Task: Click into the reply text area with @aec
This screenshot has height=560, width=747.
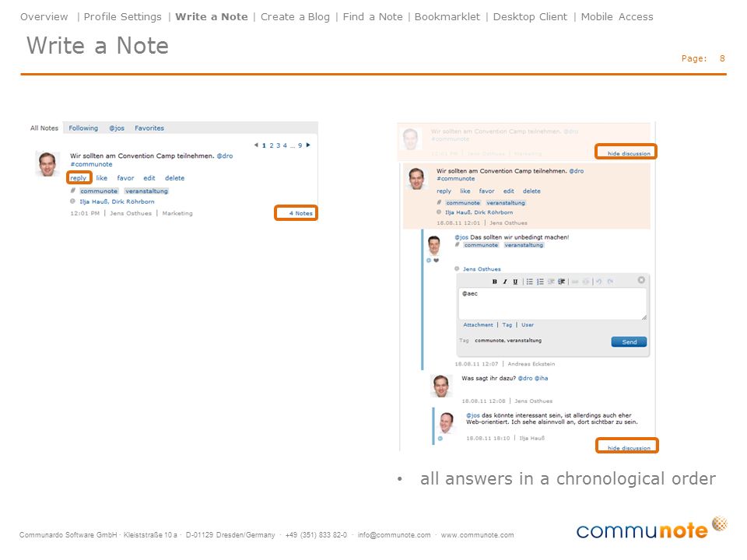Action: [552, 304]
